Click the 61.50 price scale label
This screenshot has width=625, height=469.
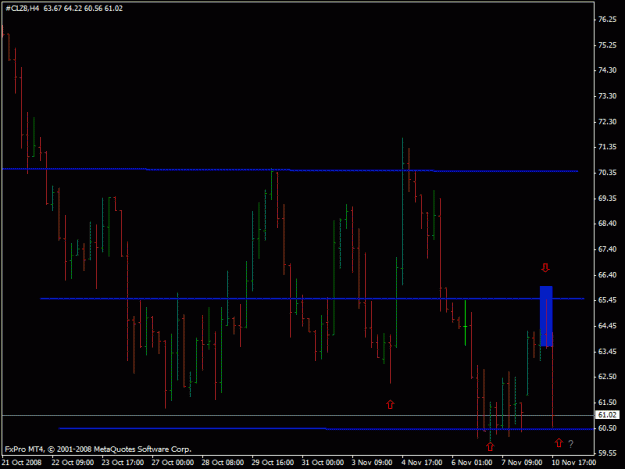click(x=607, y=402)
